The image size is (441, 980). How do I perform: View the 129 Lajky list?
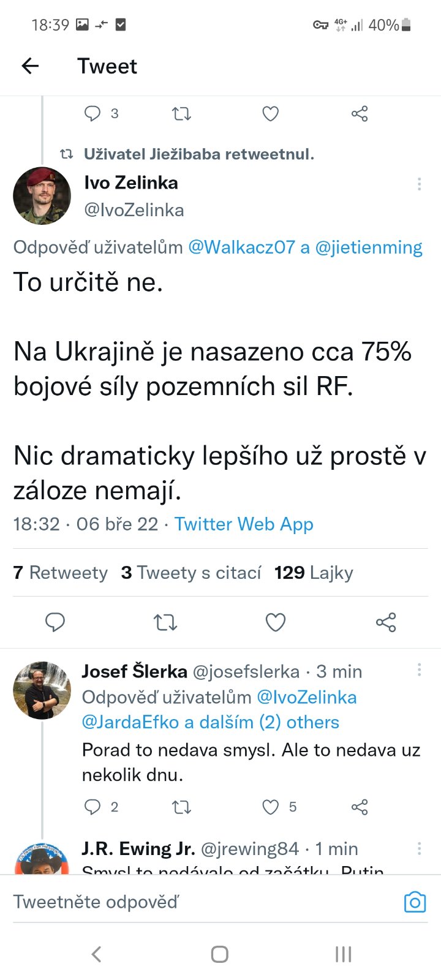[314, 573]
